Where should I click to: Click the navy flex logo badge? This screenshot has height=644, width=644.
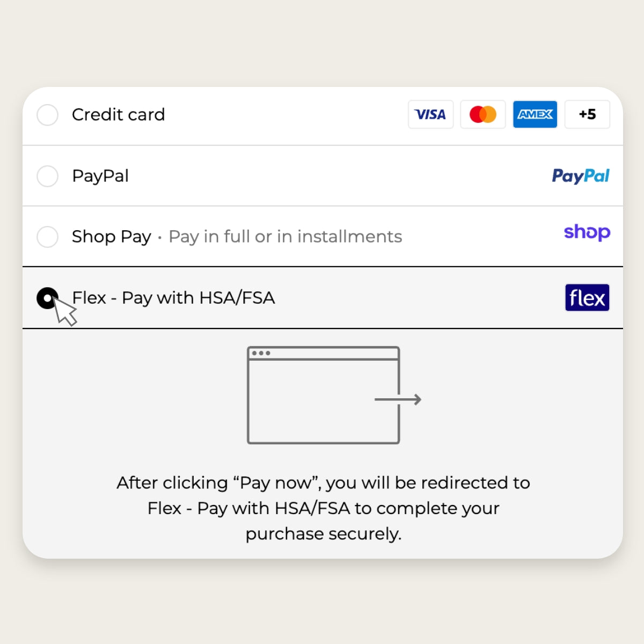point(587,298)
